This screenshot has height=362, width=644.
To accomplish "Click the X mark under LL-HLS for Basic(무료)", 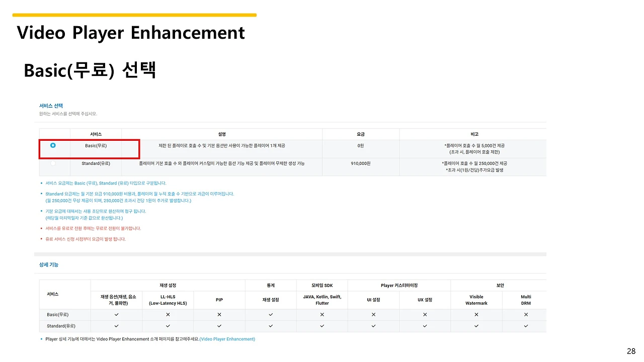I will (x=168, y=314).
